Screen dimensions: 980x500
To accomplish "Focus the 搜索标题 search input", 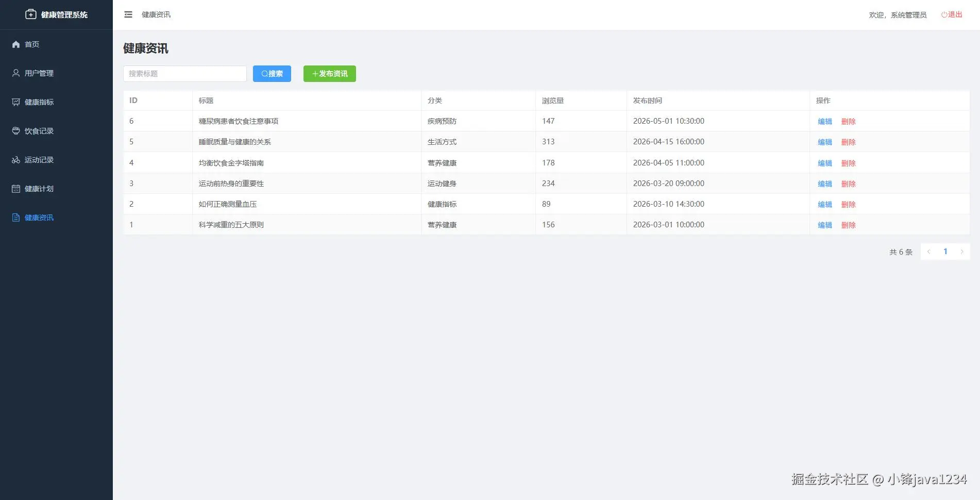I will click(x=185, y=74).
